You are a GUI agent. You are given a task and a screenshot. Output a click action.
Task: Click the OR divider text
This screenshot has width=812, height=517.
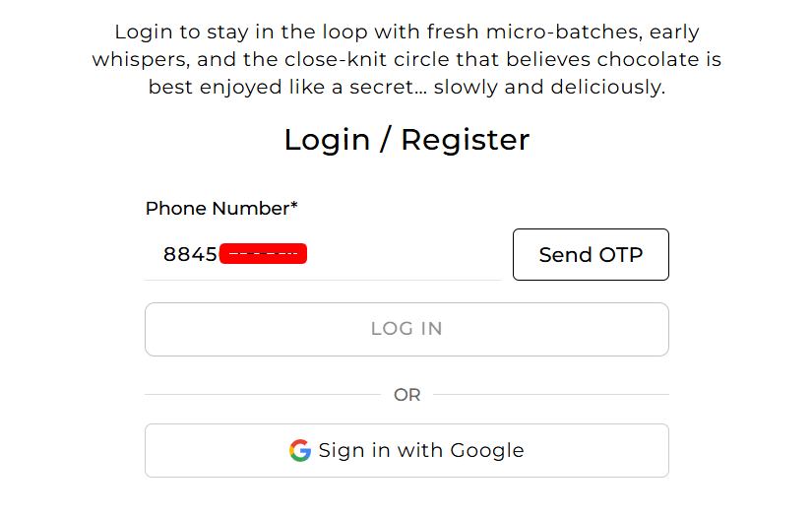pos(406,395)
